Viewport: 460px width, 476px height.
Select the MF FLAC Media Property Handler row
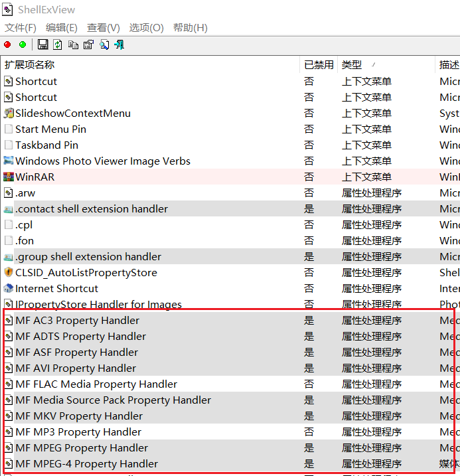(96, 384)
